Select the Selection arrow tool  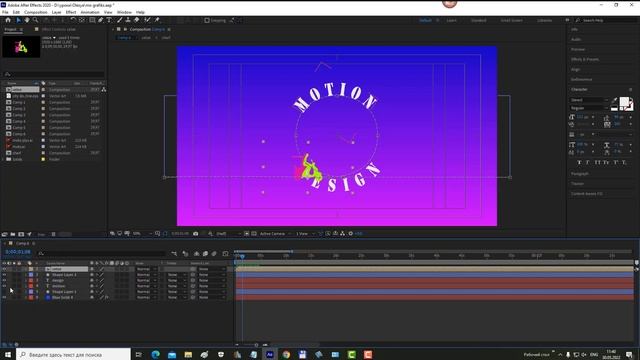[x=18, y=20]
